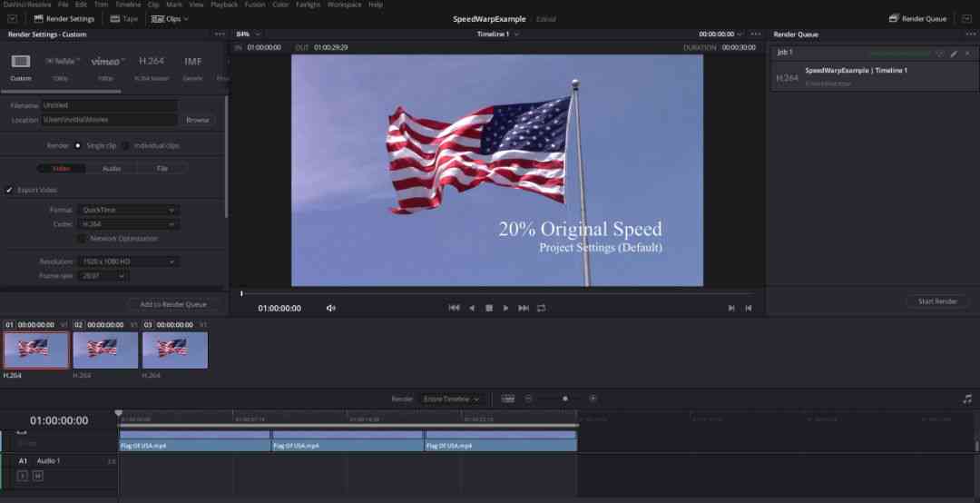Click the Start Render button
Viewport: 980px width, 503px height.
pos(936,301)
